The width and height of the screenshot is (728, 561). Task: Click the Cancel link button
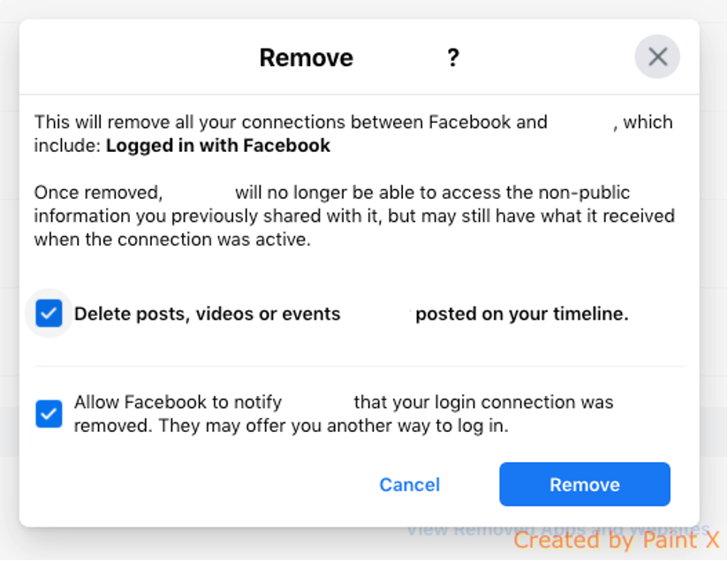point(410,484)
